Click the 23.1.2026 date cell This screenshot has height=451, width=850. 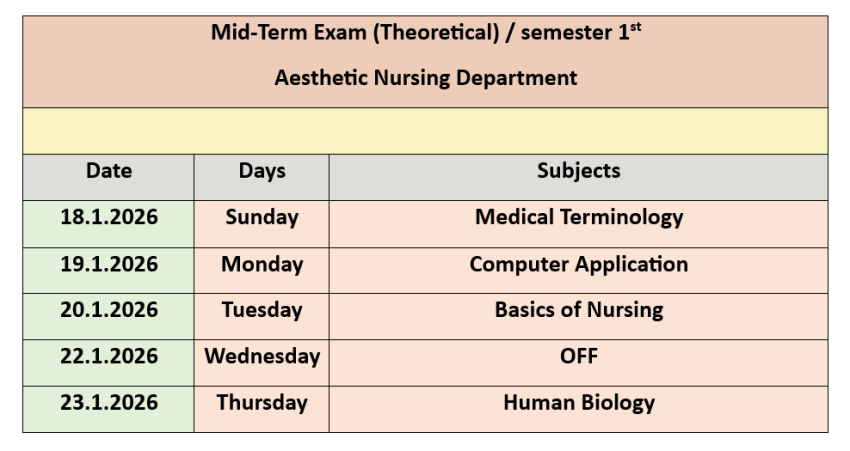[109, 403]
